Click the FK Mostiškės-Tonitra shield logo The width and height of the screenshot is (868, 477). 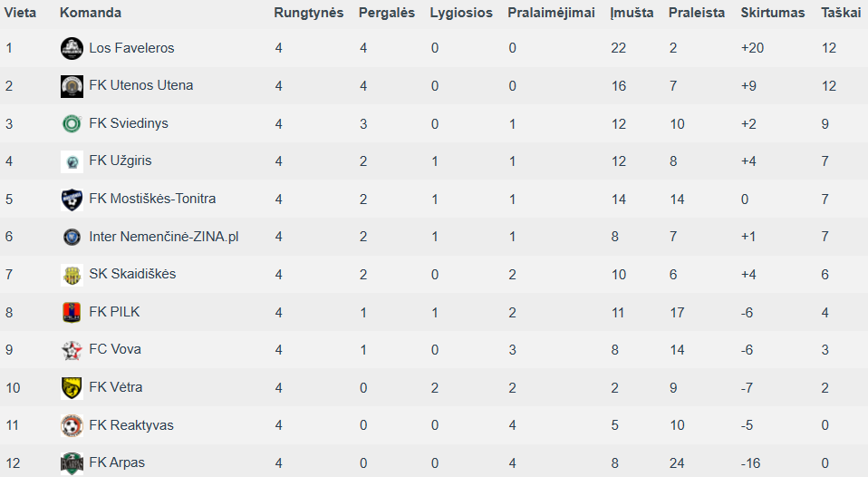72,200
